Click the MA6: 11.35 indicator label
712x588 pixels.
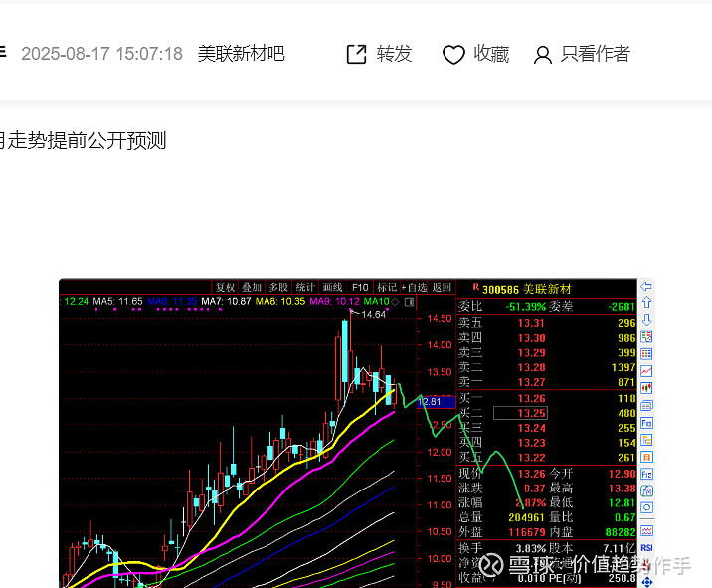(x=172, y=301)
